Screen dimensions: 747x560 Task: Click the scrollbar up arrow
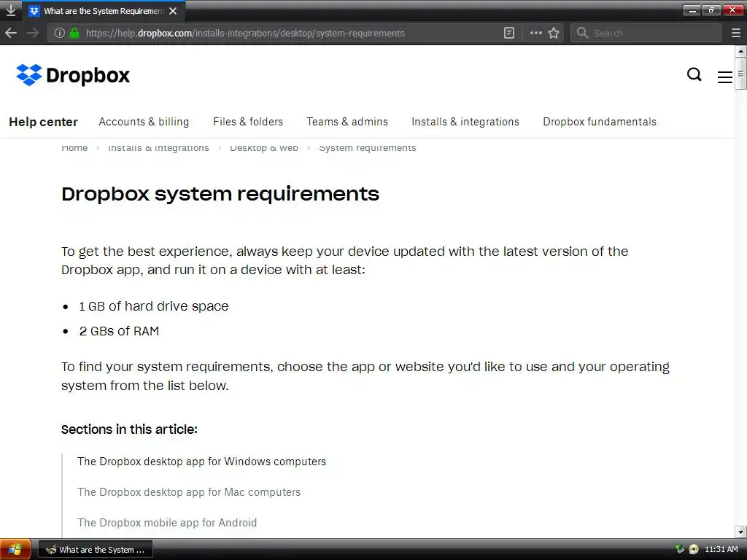[741, 51]
